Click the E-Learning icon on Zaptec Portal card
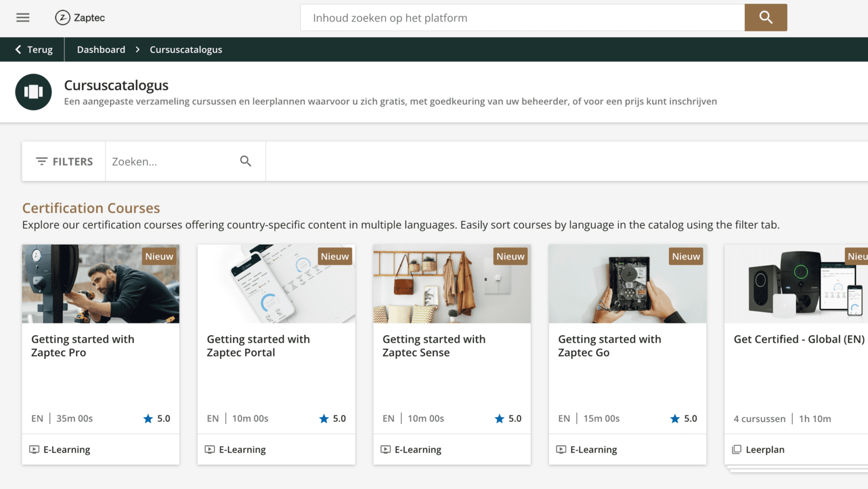The height and width of the screenshot is (489, 868). tap(210, 449)
